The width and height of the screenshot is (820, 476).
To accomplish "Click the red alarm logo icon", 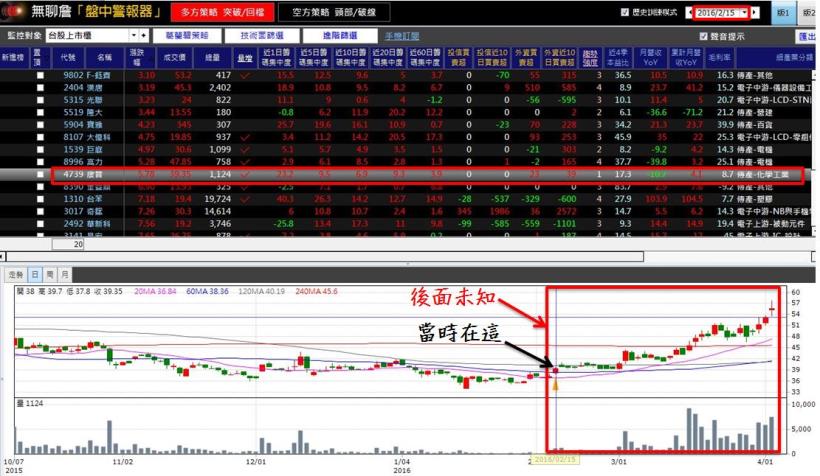I will coord(14,12).
